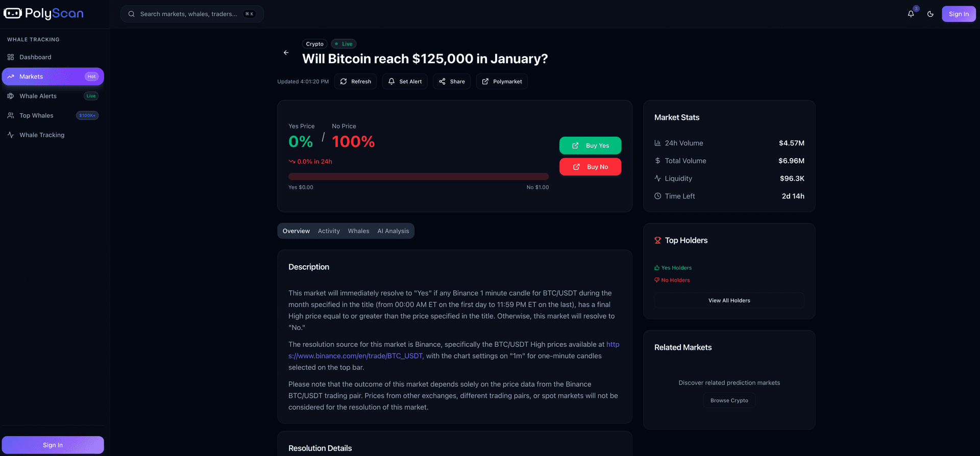Click the back arrow icon
Screen dimensions: 980x456
pyautogui.click(x=286, y=53)
